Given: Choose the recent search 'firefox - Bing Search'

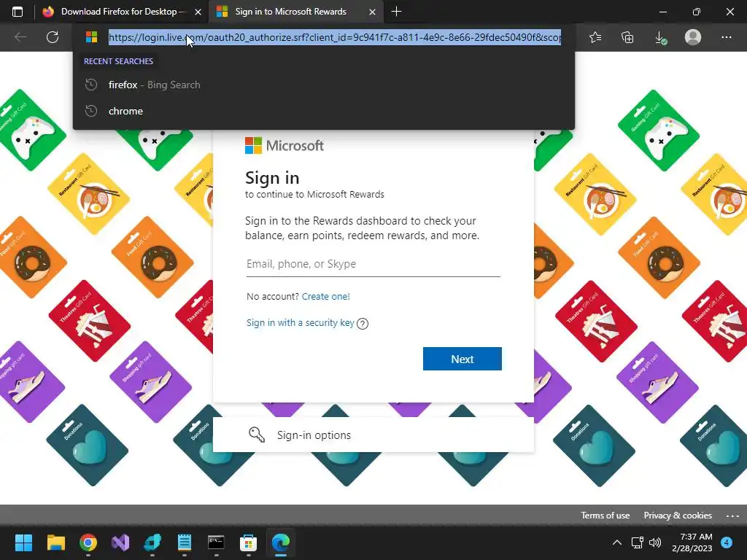Looking at the screenshot, I should (324, 85).
